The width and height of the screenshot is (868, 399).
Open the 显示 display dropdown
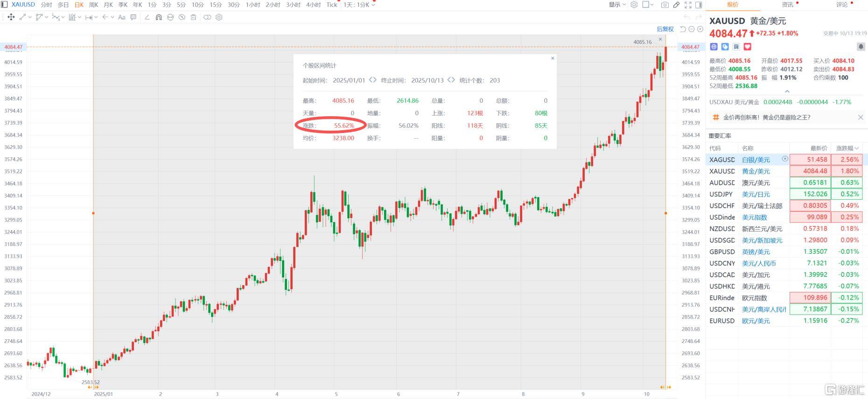pos(617,5)
